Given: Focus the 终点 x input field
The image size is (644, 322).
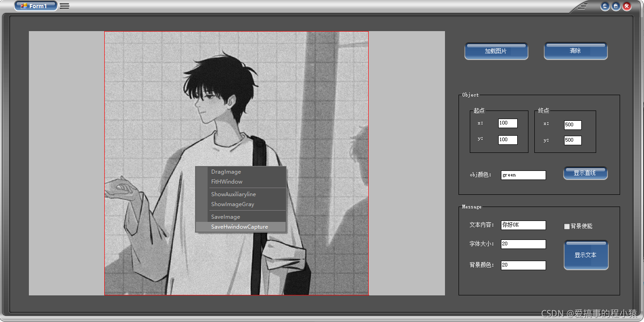Looking at the screenshot, I should pos(573,125).
